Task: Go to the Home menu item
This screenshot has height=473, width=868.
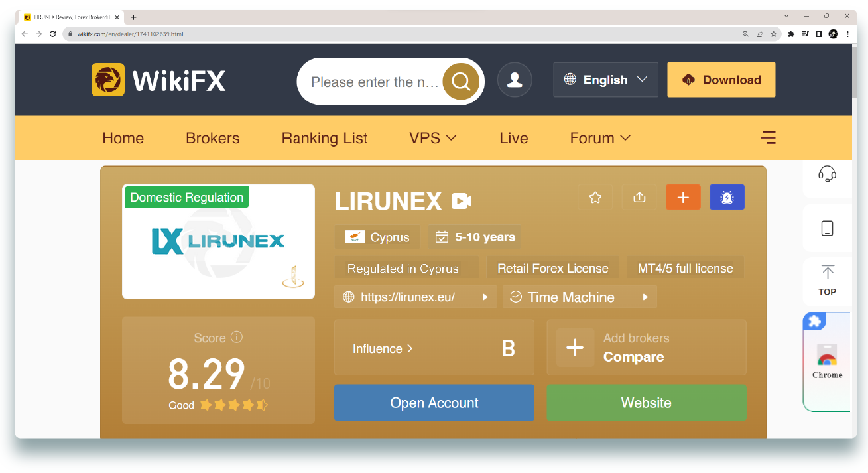Action: (x=123, y=138)
